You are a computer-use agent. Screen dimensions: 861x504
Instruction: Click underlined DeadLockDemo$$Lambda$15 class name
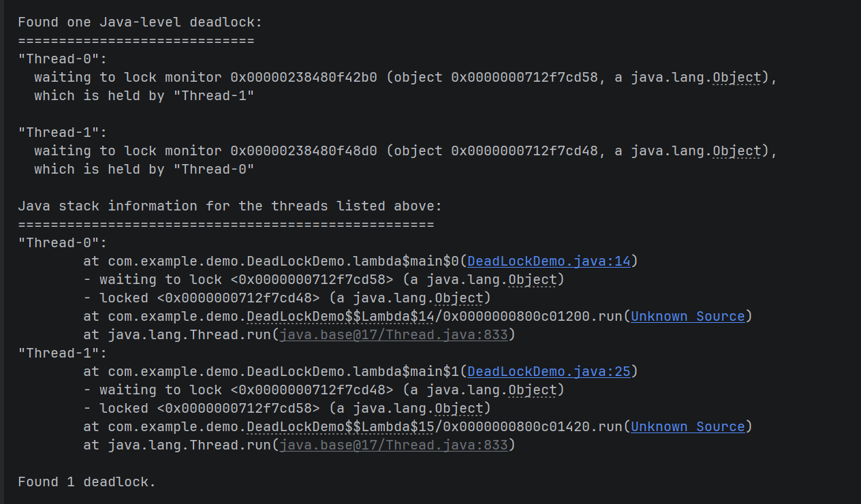341,426
